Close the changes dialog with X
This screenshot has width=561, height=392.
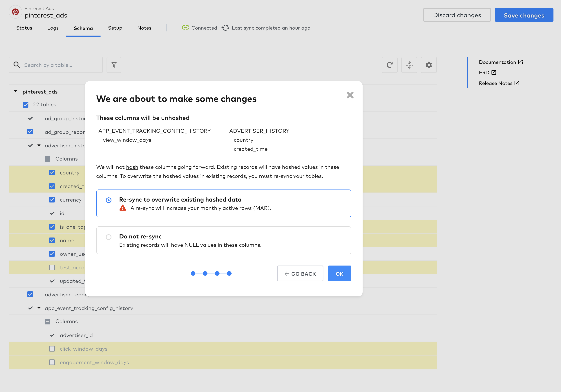[350, 95]
